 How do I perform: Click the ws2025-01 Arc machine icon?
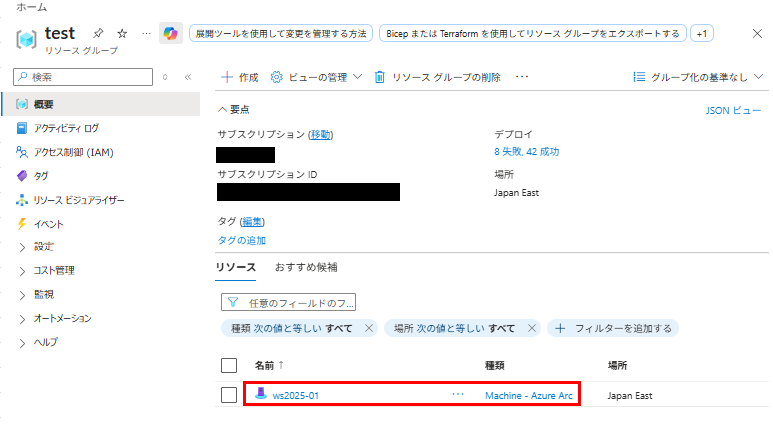[261, 393]
